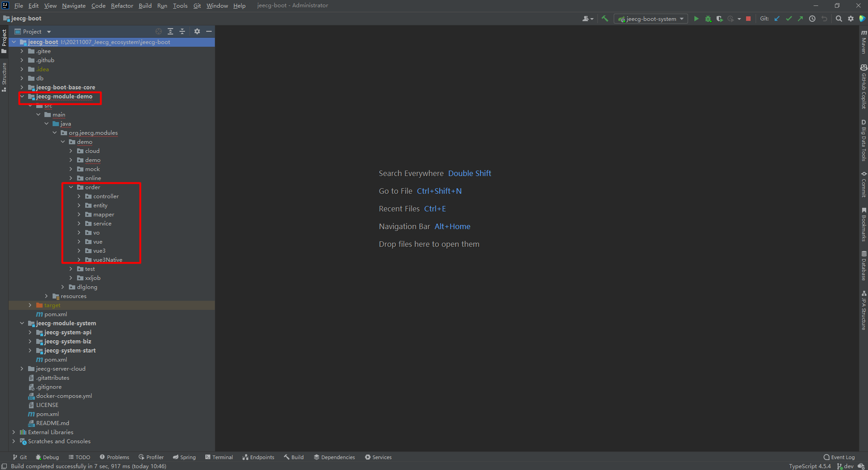This screenshot has height=470, width=868.
Task: Open the Profiler tool window
Action: (x=151, y=457)
